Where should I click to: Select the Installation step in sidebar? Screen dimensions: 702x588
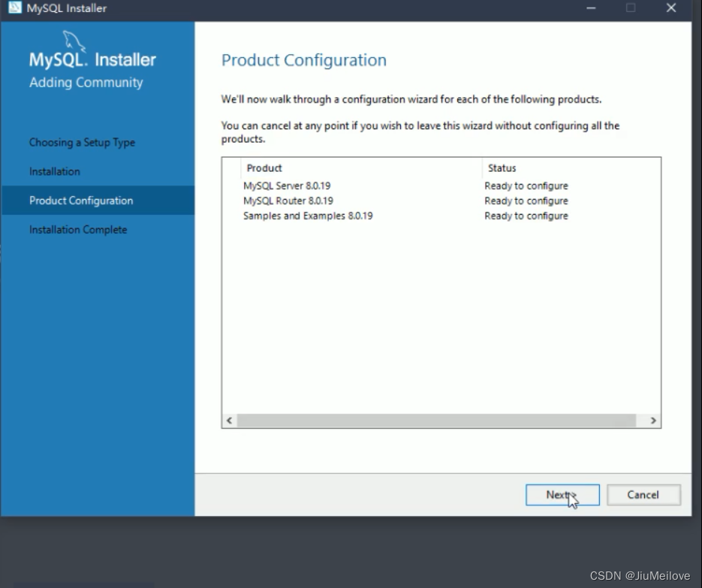click(55, 171)
